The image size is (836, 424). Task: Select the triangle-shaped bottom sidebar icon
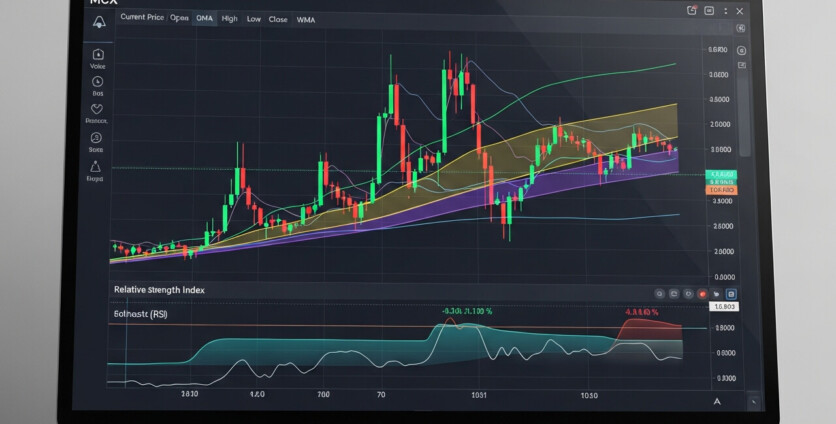pyautogui.click(x=95, y=166)
